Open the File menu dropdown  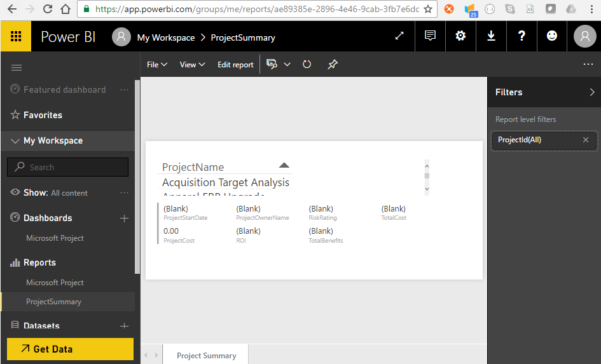[156, 64]
